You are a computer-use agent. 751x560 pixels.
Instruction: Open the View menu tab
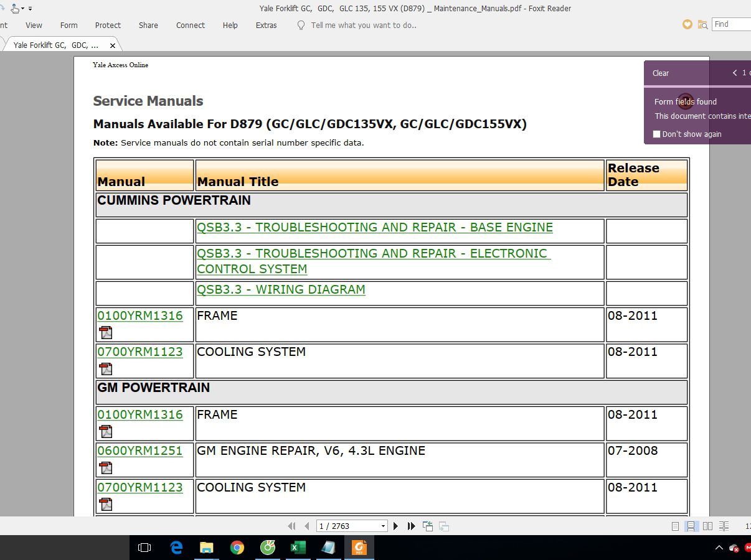tap(34, 26)
